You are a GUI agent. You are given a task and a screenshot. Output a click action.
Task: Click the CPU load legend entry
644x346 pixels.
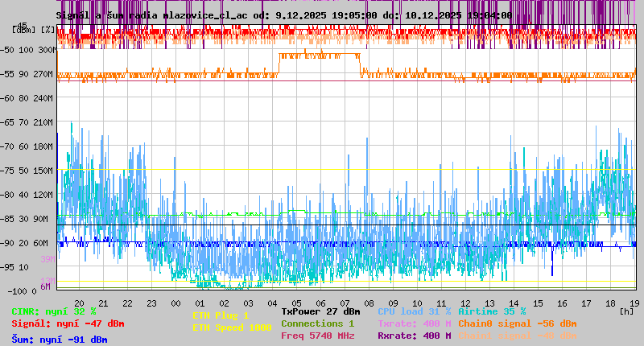tap(414, 311)
